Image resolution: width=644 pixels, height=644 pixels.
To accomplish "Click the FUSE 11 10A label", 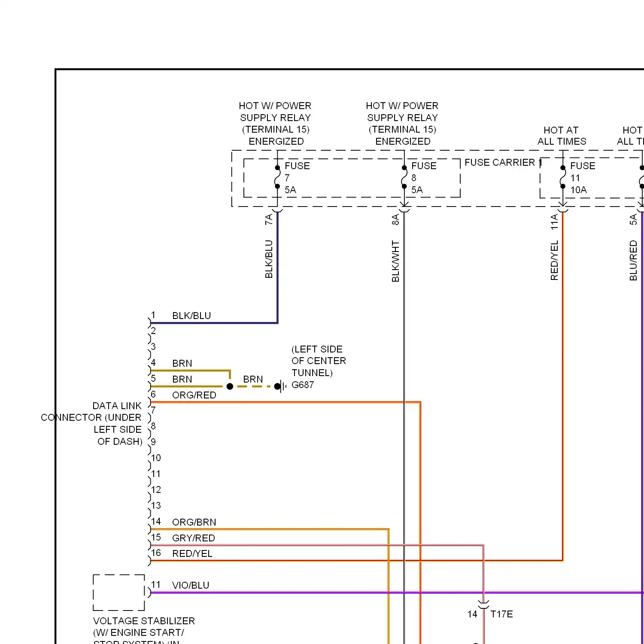I will (x=583, y=178).
